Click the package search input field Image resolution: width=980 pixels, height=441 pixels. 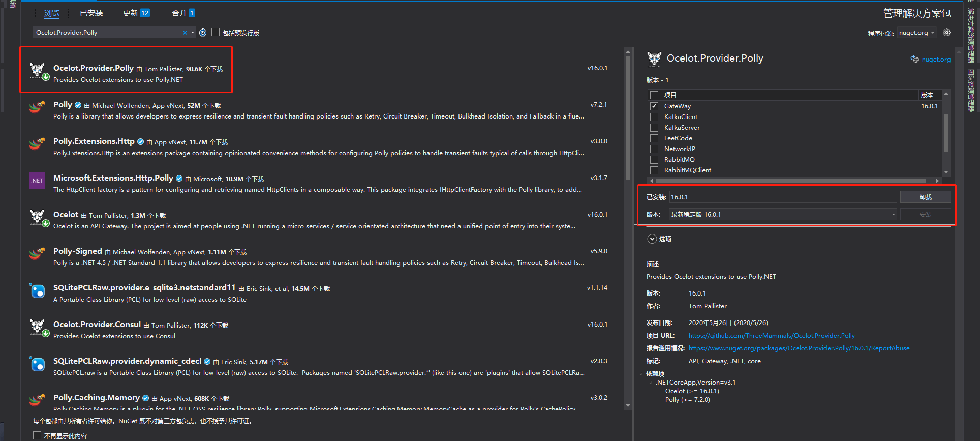tap(108, 33)
